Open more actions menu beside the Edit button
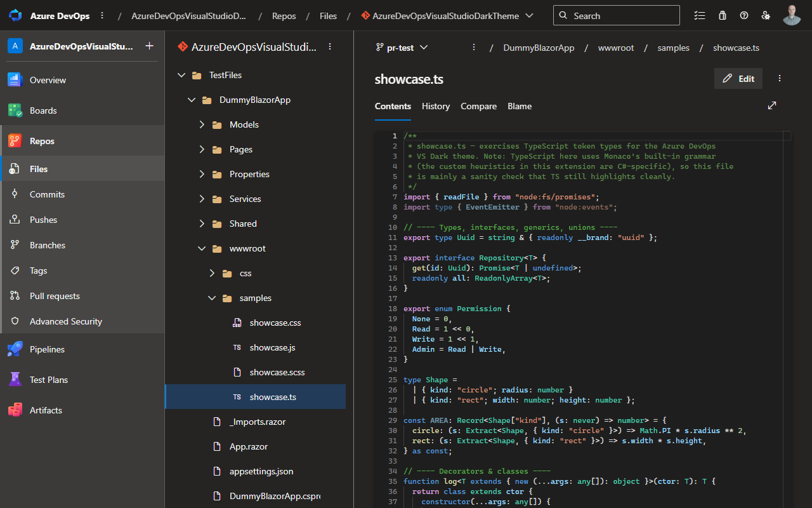Image resolution: width=812 pixels, height=508 pixels. tap(780, 79)
